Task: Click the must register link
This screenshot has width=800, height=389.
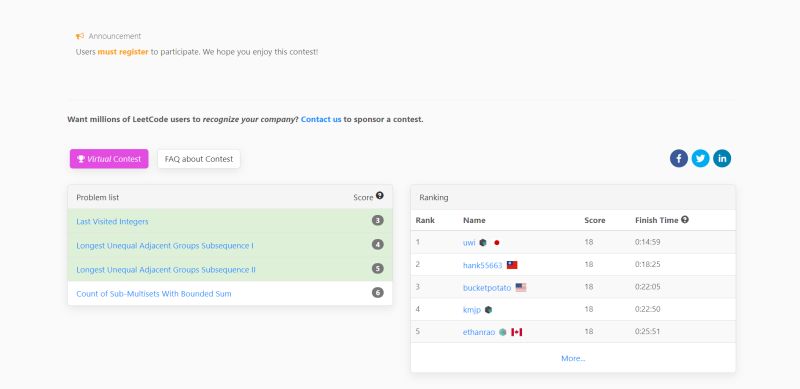Action: tap(123, 52)
